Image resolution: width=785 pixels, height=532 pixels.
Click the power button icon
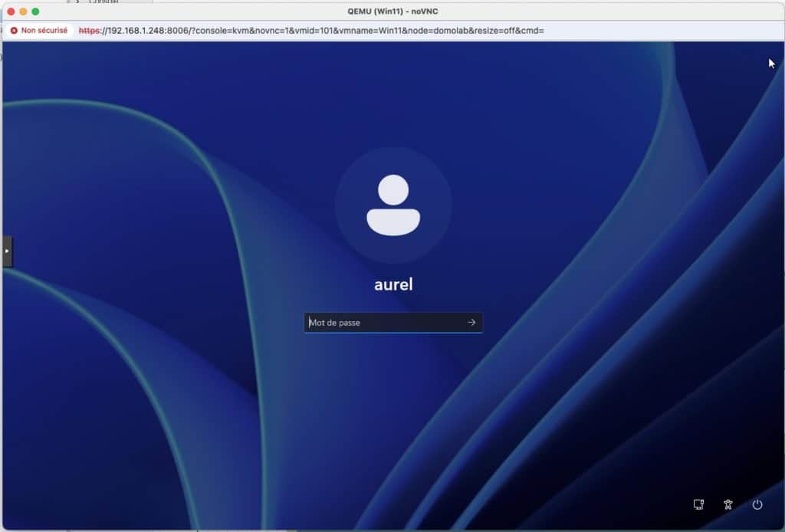click(757, 504)
